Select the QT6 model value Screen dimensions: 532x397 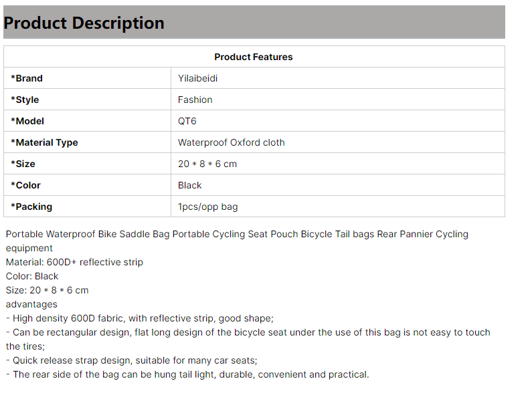tap(187, 121)
